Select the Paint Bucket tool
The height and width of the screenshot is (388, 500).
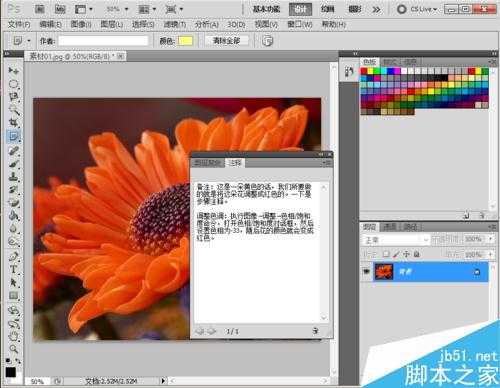[x=13, y=216]
